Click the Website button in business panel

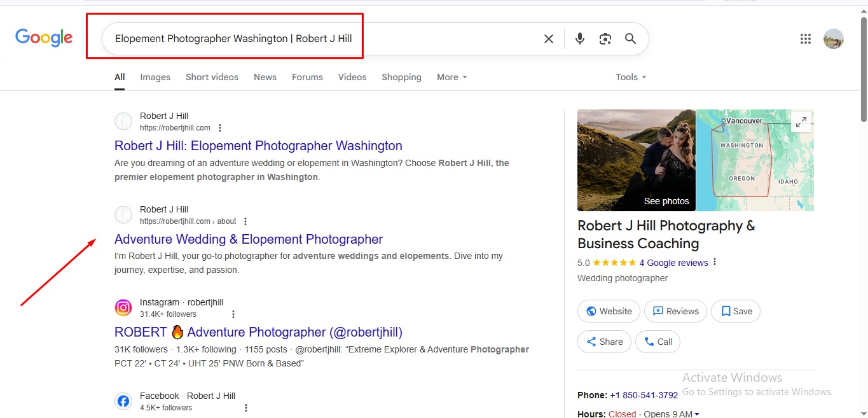pos(609,311)
